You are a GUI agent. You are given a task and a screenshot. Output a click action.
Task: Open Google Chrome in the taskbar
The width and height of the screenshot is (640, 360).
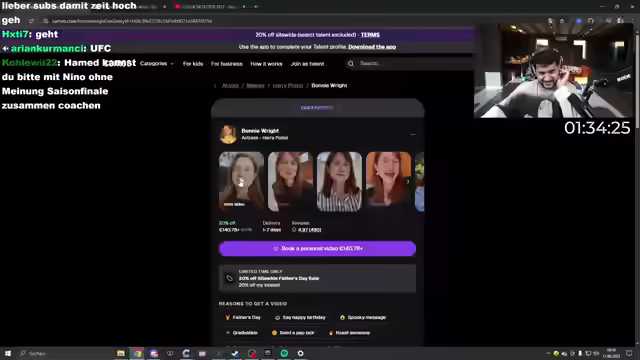pos(138,353)
